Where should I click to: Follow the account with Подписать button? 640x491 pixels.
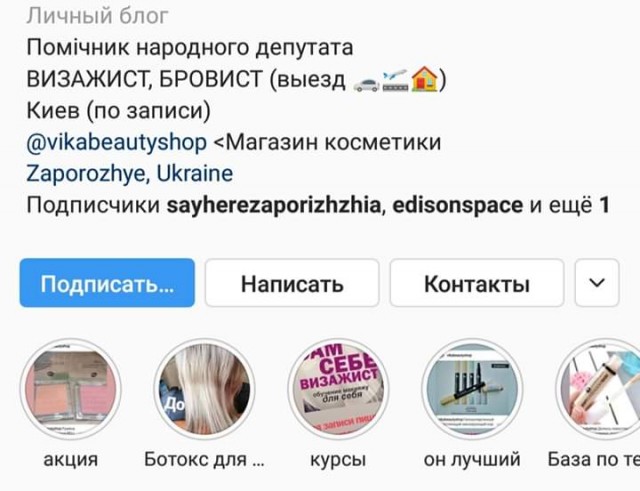[x=107, y=282]
